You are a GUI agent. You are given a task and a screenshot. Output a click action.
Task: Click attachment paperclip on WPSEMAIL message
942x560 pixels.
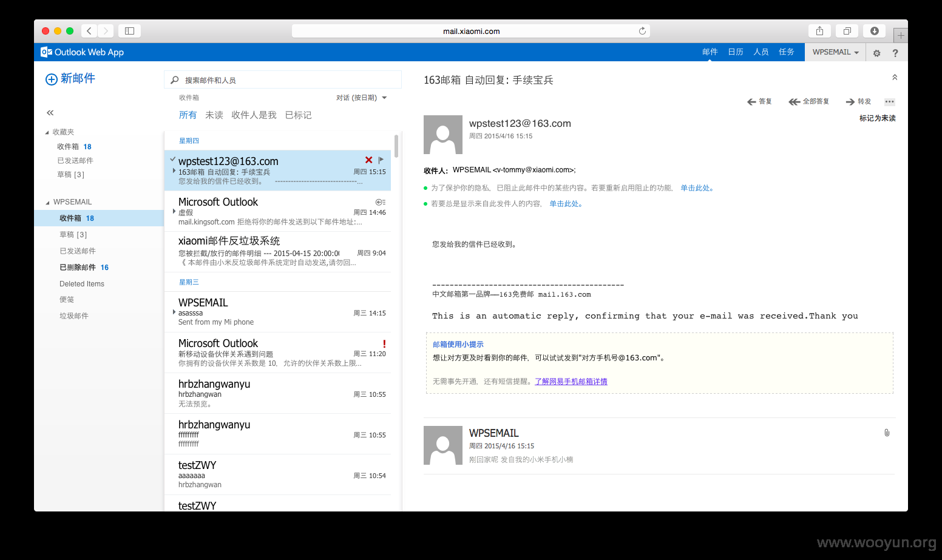coord(887,433)
